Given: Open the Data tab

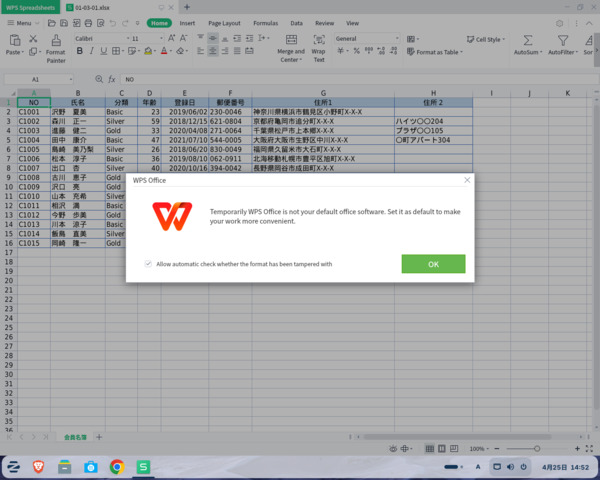Looking at the screenshot, I should (x=296, y=23).
